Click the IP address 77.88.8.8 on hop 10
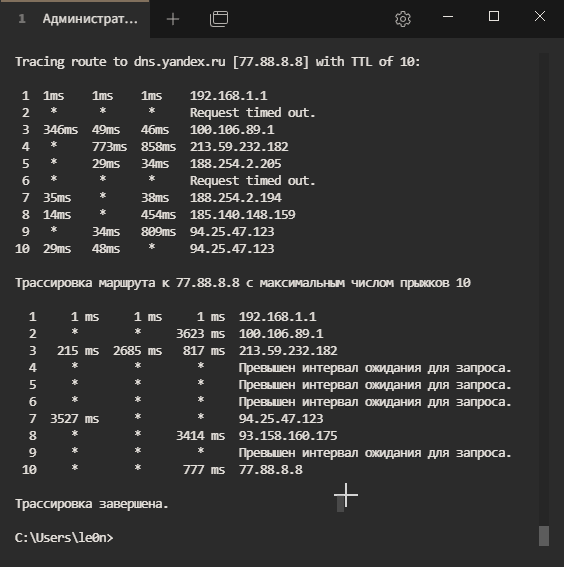The height and width of the screenshot is (567, 564). [x=270, y=470]
